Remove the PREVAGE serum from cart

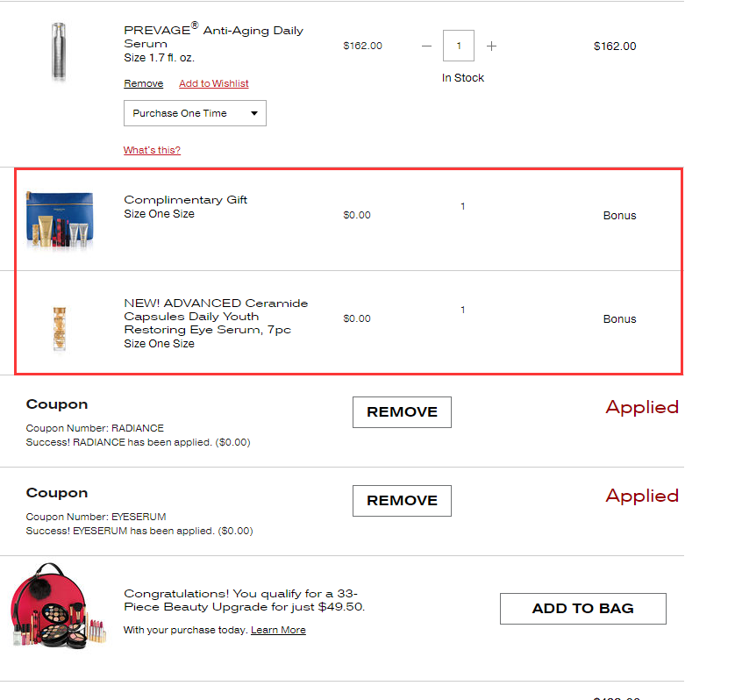143,83
